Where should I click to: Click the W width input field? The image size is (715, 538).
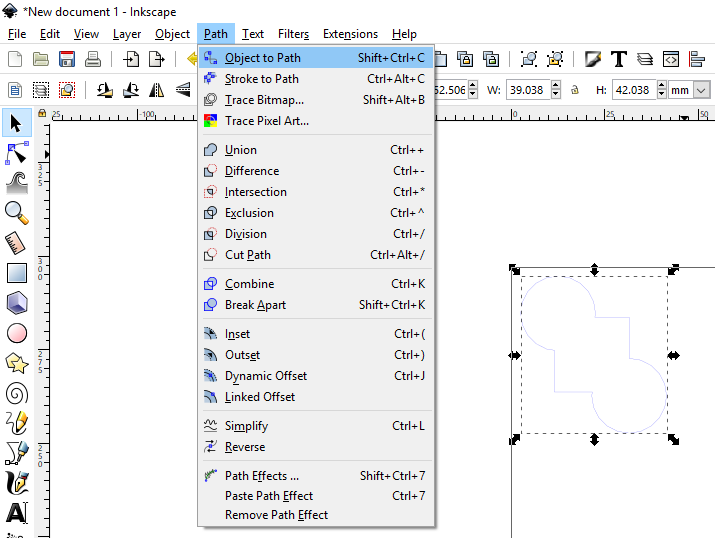[528, 90]
